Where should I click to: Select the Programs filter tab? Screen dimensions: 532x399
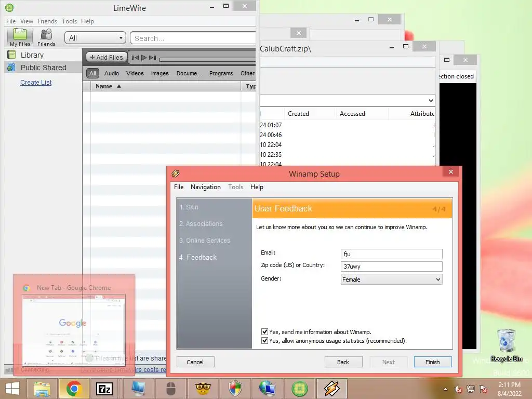click(x=221, y=73)
